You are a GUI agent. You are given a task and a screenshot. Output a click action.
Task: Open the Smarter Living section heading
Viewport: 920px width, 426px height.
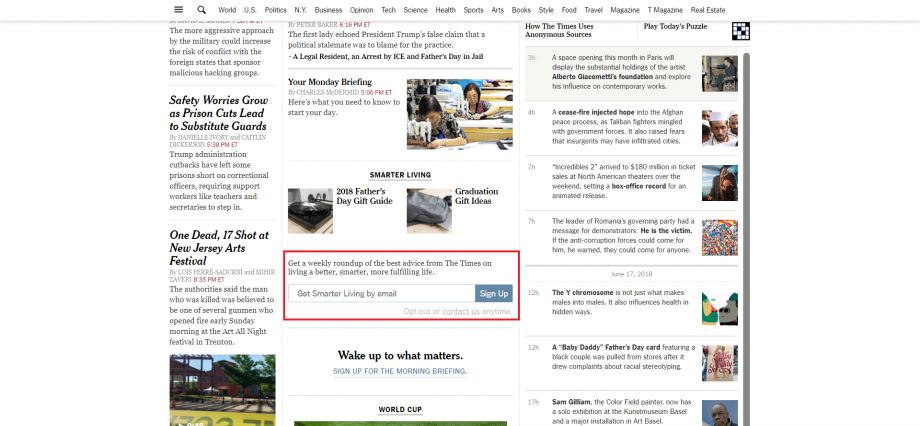[400, 175]
